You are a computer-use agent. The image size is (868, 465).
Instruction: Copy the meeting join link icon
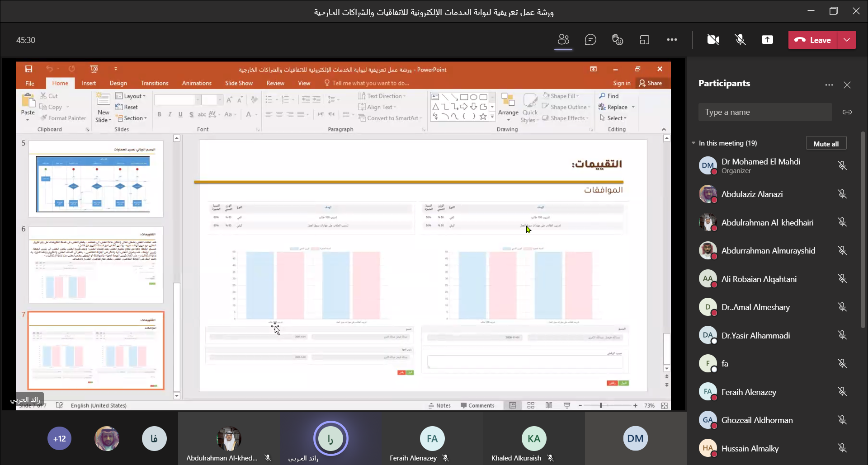click(x=847, y=112)
